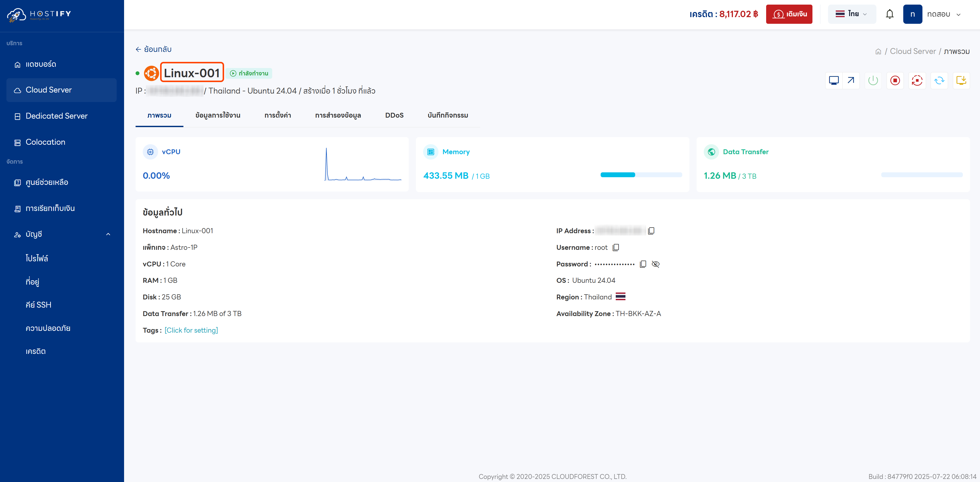Click Tags '[Click for setting]' link
980x482 pixels.
191,330
